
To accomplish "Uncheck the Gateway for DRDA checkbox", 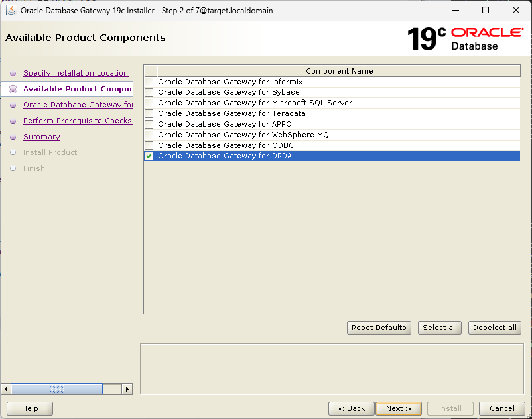I will coord(149,156).
